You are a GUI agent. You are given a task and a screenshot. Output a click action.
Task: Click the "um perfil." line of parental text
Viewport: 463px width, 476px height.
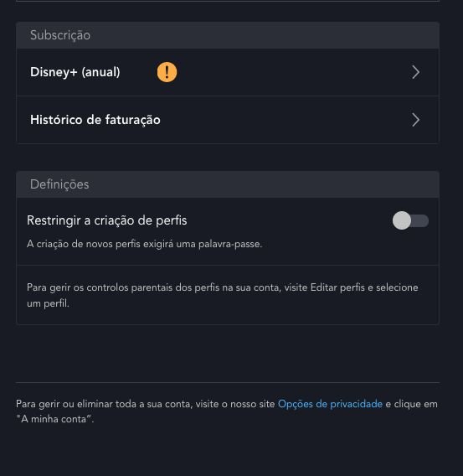tap(48, 303)
